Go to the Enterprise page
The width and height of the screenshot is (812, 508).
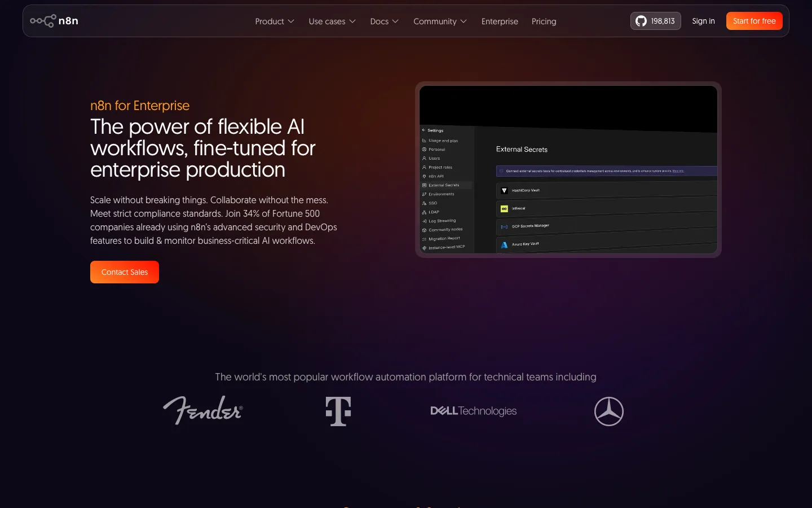pos(500,21)
